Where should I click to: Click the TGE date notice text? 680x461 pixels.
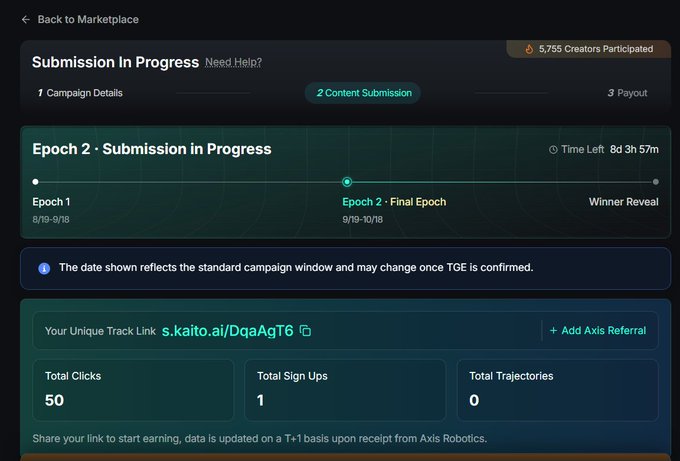tap(296, 268)
